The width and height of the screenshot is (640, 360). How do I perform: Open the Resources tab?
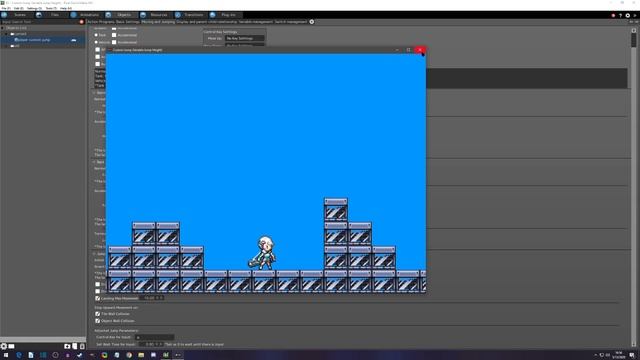coord(155,15)
